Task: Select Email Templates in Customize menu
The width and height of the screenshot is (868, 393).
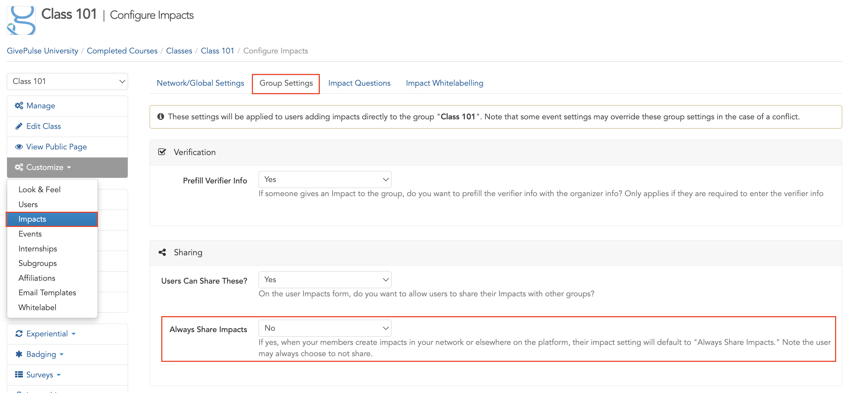Action: 52,292
